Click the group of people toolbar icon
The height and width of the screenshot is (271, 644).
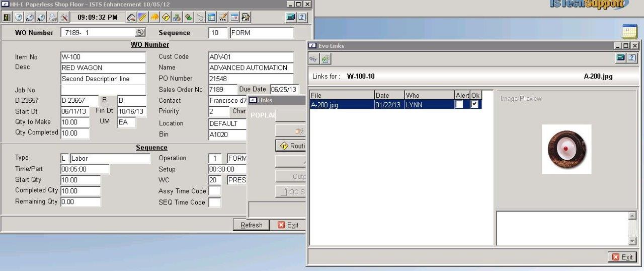pyautogui.click(x=177, y=17)
